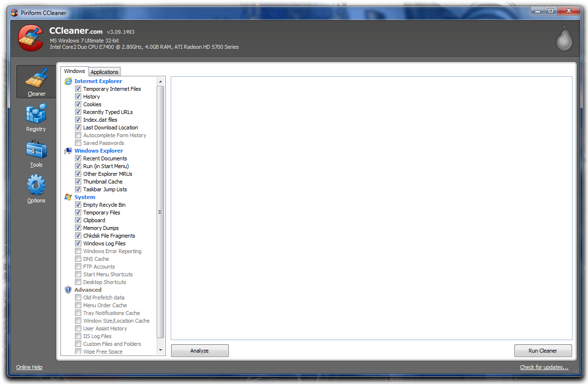Switch to the Applications tab
Screen dimensions: 588x384
(x=104, y=71)
